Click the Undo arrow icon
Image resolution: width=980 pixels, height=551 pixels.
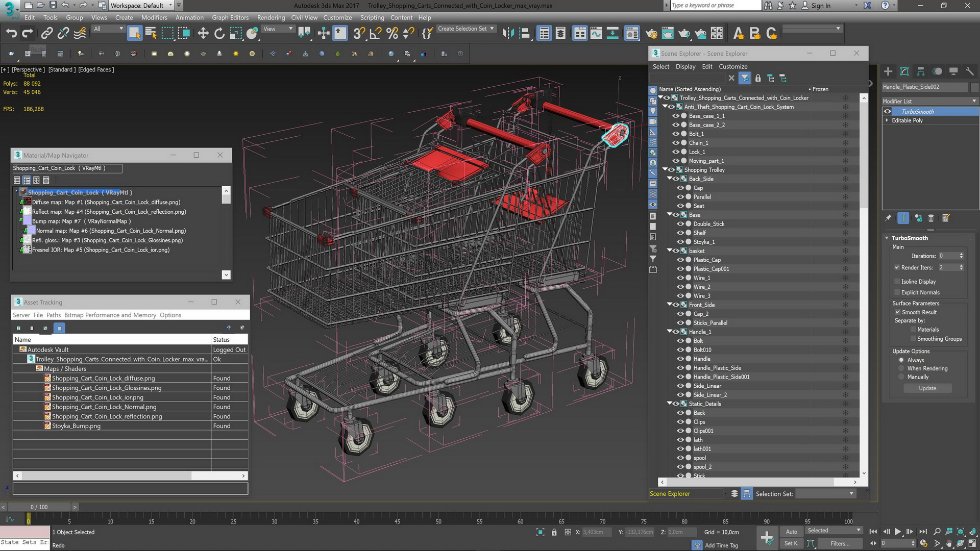(11, 34)
